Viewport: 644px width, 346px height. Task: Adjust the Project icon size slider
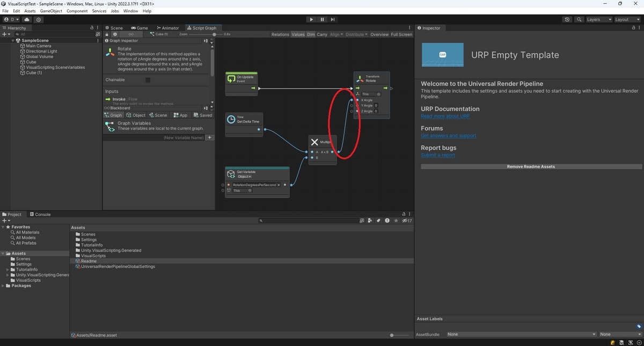tap(400, 335)
